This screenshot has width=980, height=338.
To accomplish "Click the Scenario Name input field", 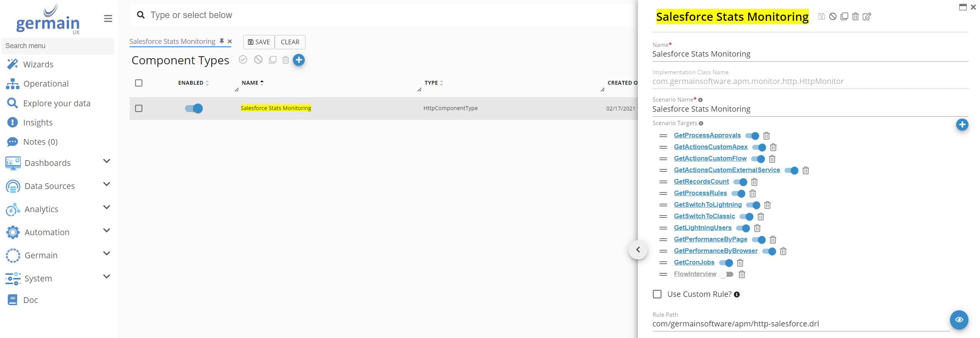I will point(808,109).
